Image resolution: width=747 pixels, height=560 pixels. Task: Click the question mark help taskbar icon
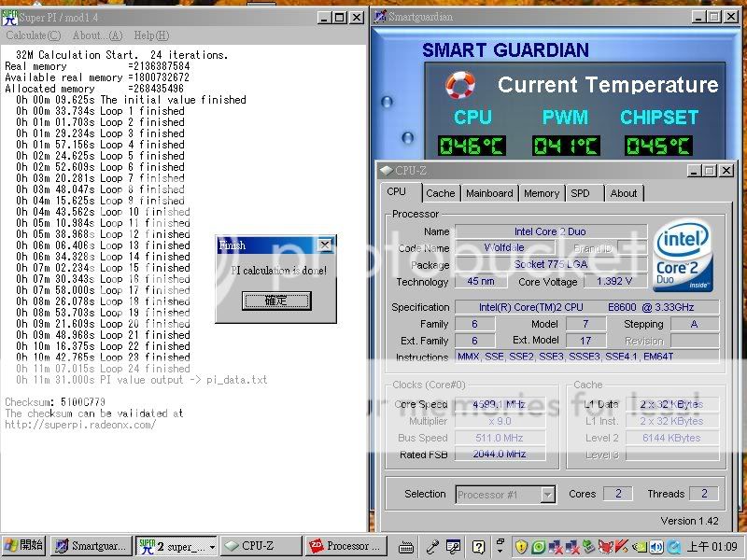tap(478, 546)
